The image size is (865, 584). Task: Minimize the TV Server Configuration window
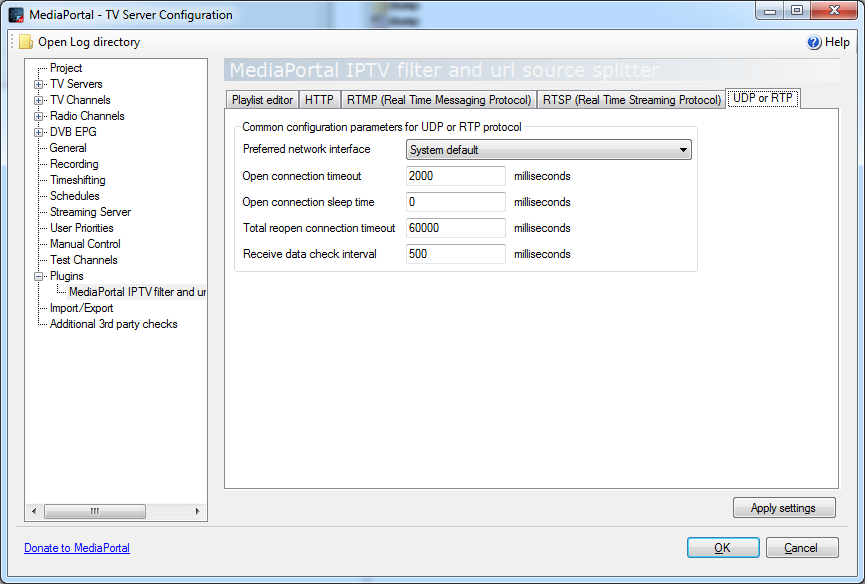pos(770,11)
